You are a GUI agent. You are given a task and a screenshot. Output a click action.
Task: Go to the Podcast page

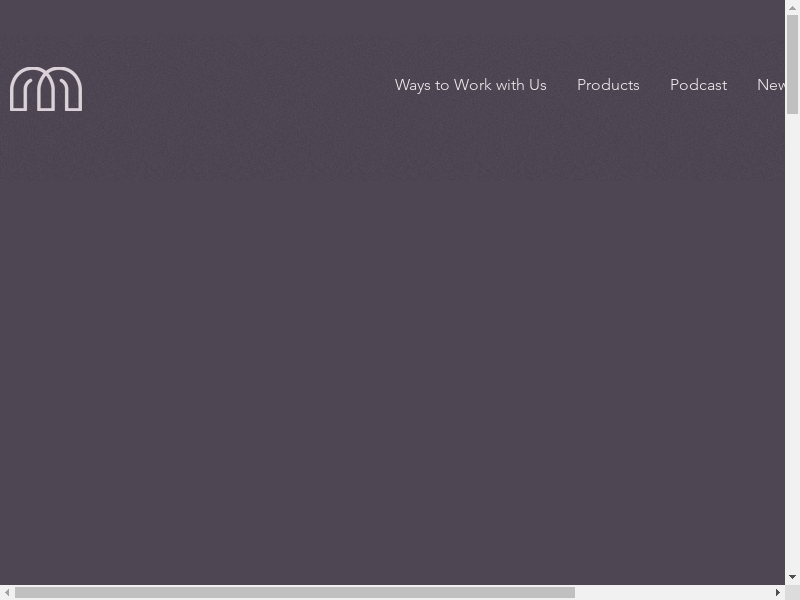point(698,85)
